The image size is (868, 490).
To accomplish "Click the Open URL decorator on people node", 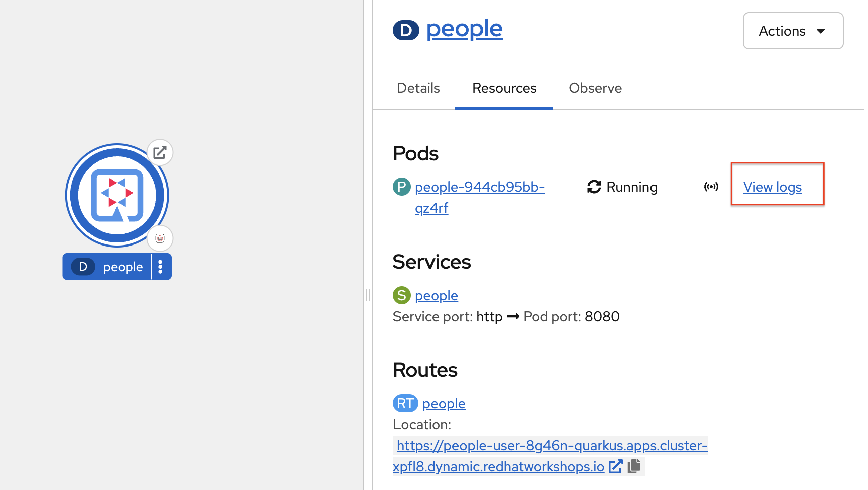I will [x=160, y=152].
